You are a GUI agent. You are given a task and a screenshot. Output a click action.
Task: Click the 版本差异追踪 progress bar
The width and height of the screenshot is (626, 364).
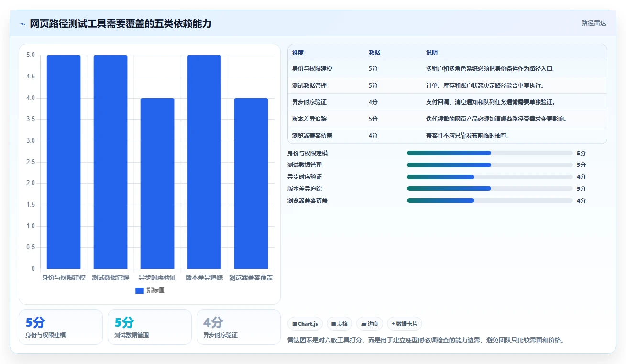coord(490,188)
